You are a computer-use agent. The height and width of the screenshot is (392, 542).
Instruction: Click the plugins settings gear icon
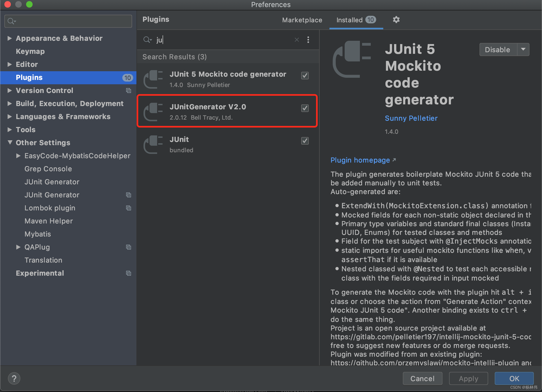[396, 20]
